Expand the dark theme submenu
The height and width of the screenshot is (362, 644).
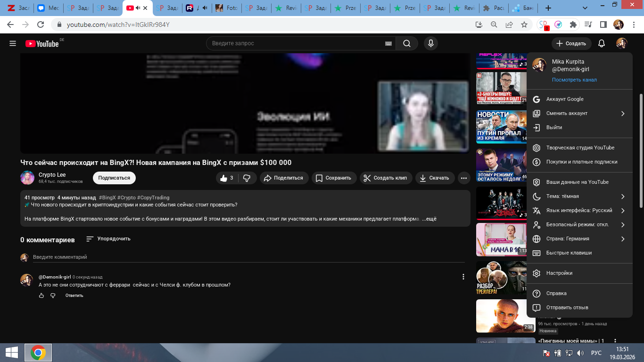click(x=579, y=196)
